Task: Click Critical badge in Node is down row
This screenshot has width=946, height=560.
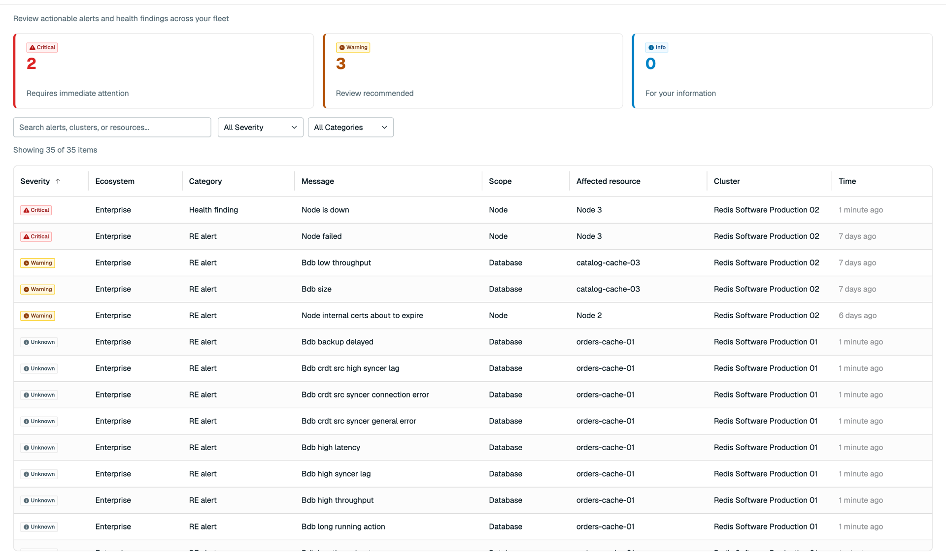Action: (36, 210)
